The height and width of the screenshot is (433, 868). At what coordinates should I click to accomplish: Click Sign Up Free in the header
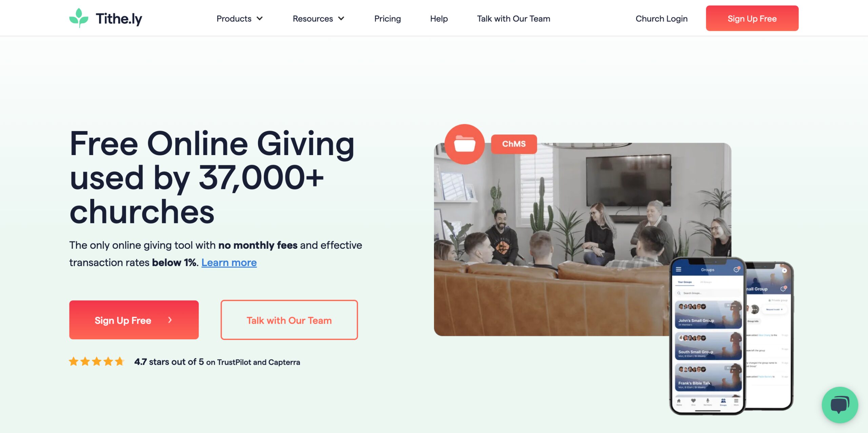click(x=752, y=18)
